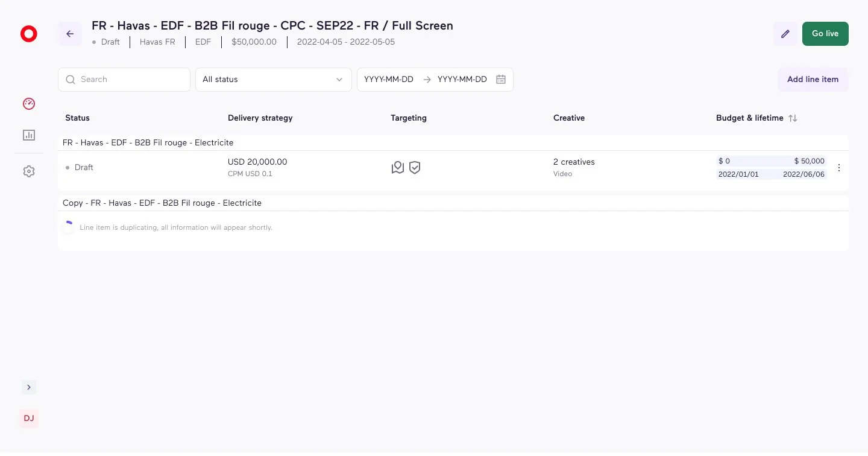Open the calendar date picker icon
This screenshot has height=456, width=868.
coord(501,80)
